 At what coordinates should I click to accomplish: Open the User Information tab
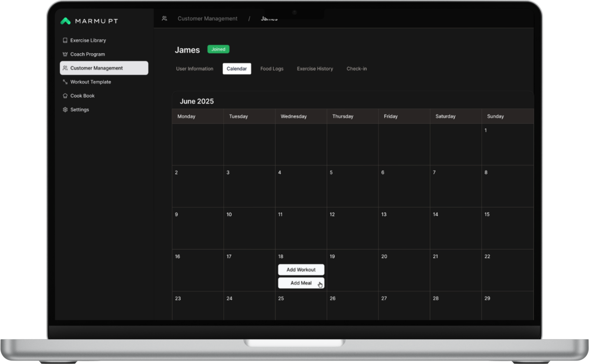[x=195, y=69]
